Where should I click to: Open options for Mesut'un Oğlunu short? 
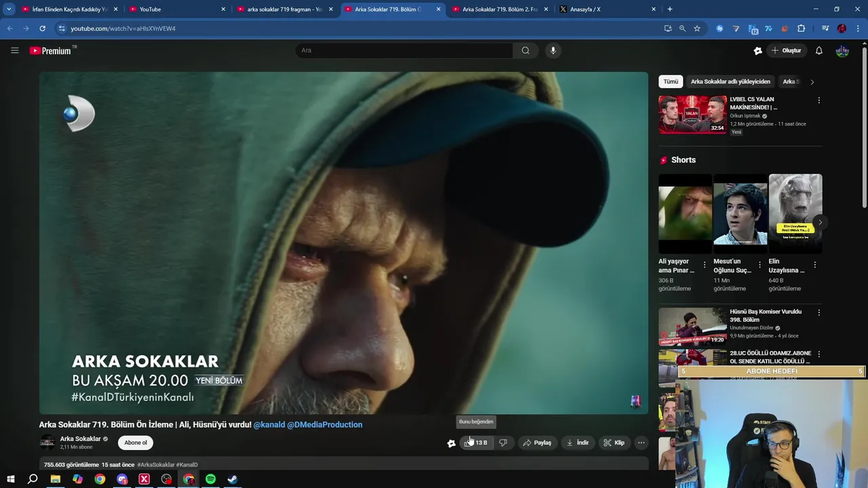pyautogui.click(x=759, y=265)
